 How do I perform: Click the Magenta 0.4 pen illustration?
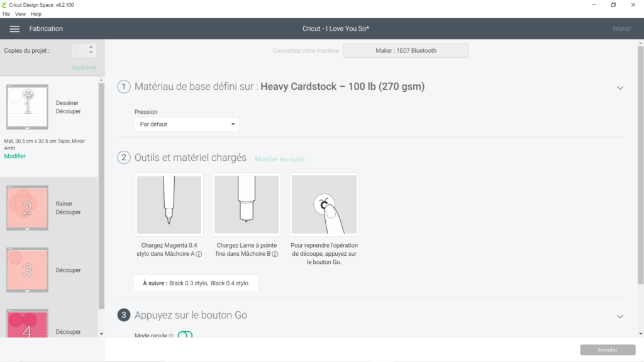coord(169,204)
